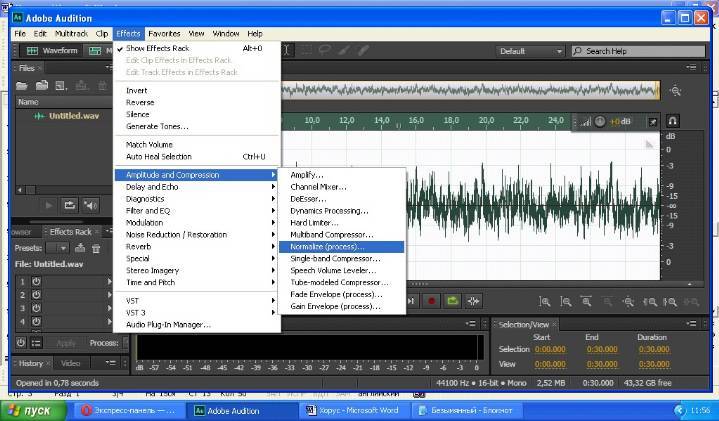Click the skip selection transport button
This screenshot has height=421, width=719.
point(473,301)
